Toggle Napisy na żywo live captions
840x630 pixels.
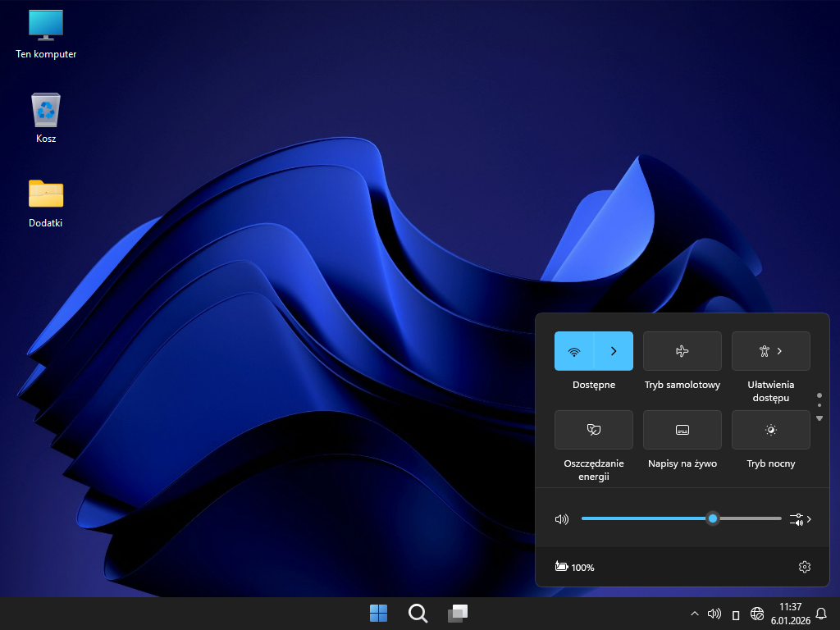(x=682, y=430)
